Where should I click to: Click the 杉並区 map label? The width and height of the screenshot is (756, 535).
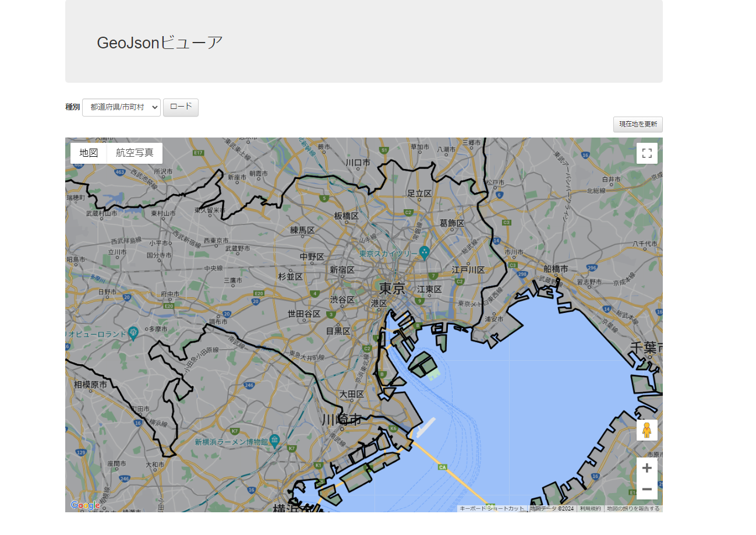(291, 276)
